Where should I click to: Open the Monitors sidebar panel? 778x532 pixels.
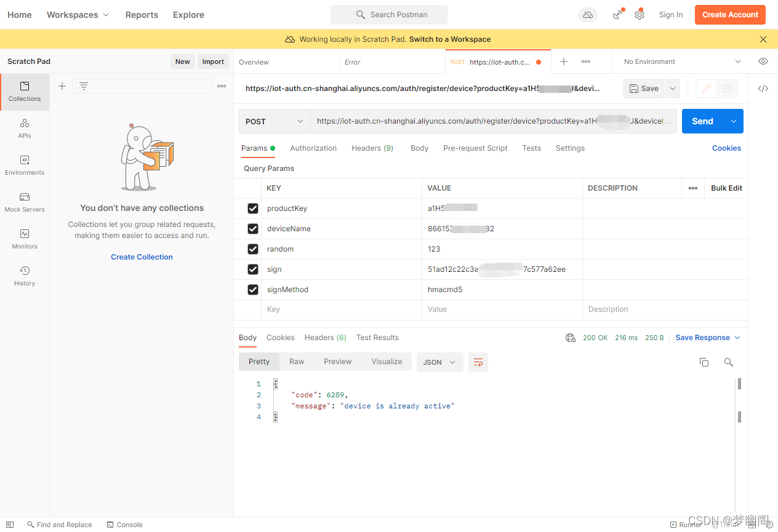tap(25, 239)
